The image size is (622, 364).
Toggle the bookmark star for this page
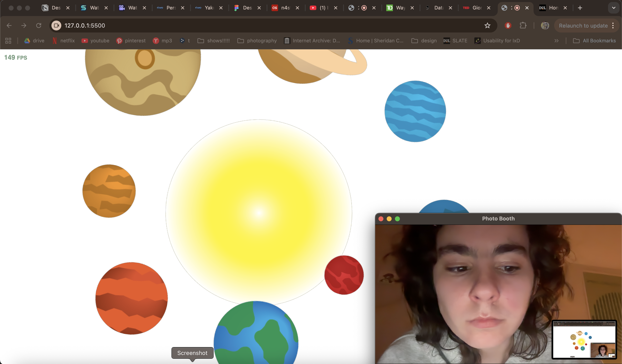pos(487,26)
